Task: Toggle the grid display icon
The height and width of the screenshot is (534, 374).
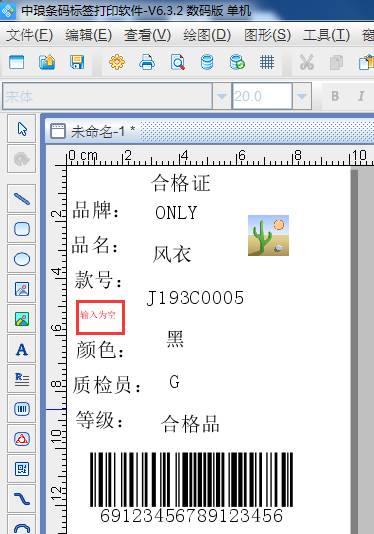Action: tap(267, 62)
